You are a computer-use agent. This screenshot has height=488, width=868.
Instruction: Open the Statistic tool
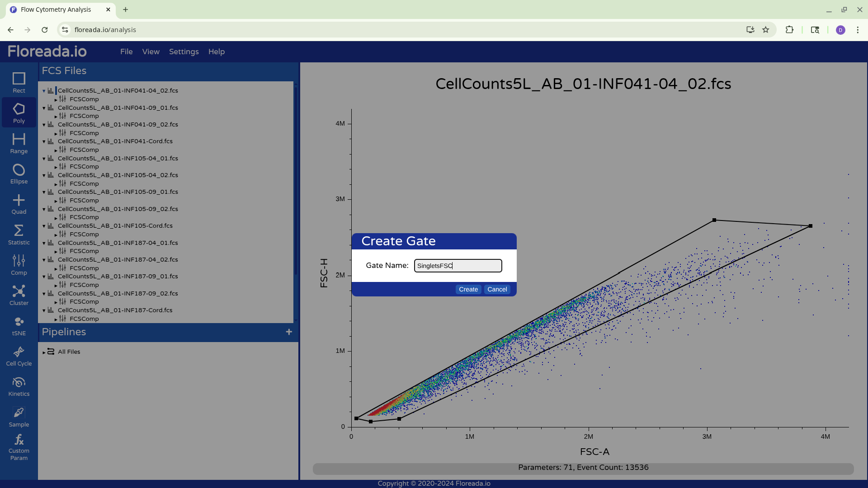click(19, 235)
